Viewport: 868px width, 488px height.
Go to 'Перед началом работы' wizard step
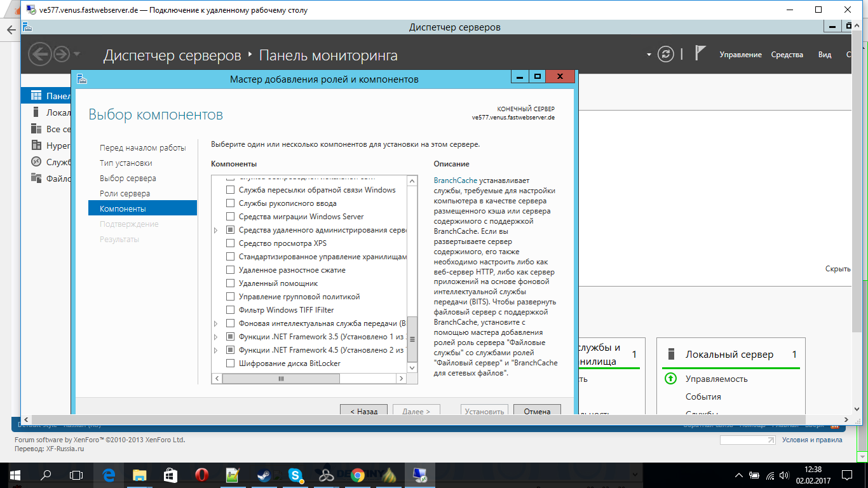[x=143, y=148]
